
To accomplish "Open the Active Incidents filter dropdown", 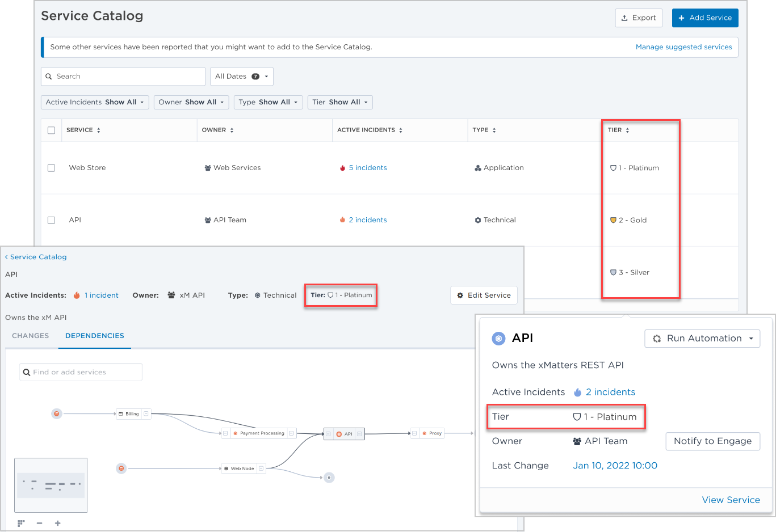I will (95, 103).
